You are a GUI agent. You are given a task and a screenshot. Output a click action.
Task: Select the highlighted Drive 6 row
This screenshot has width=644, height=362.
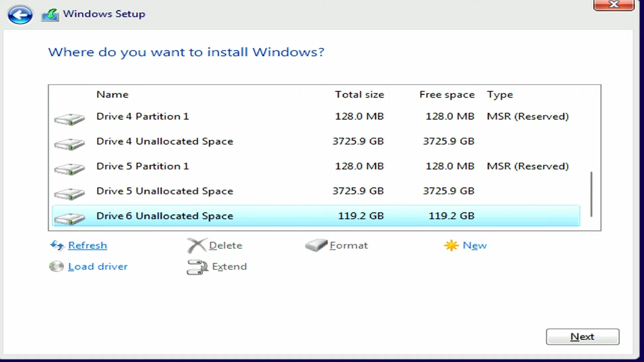pos(244,215)
